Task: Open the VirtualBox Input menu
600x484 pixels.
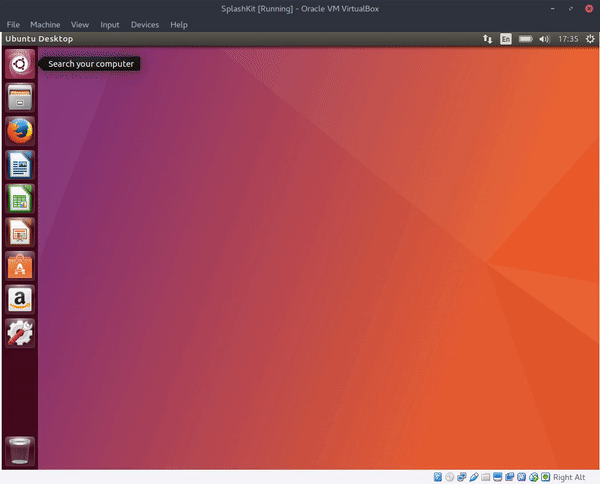Action: coord(110,24)
